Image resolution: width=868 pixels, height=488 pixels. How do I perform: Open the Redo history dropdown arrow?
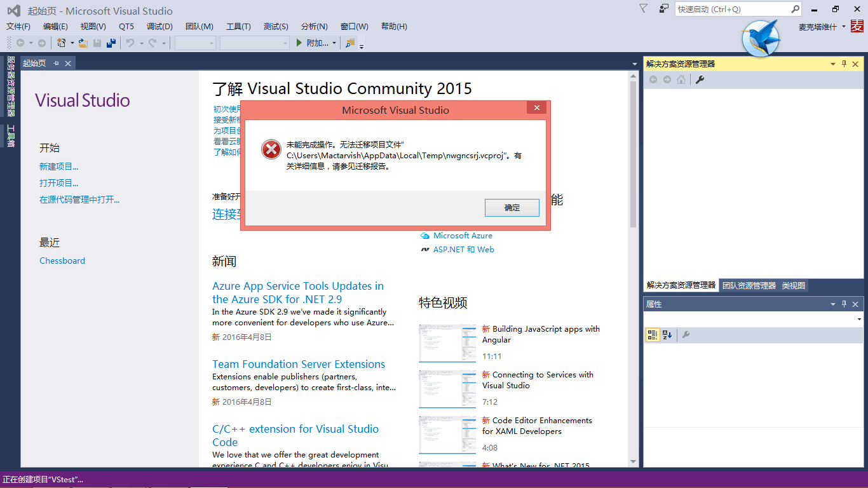(163, 43)
